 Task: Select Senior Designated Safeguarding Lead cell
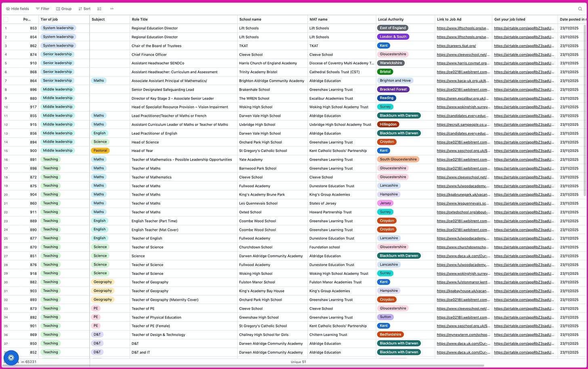click(183, 90)
